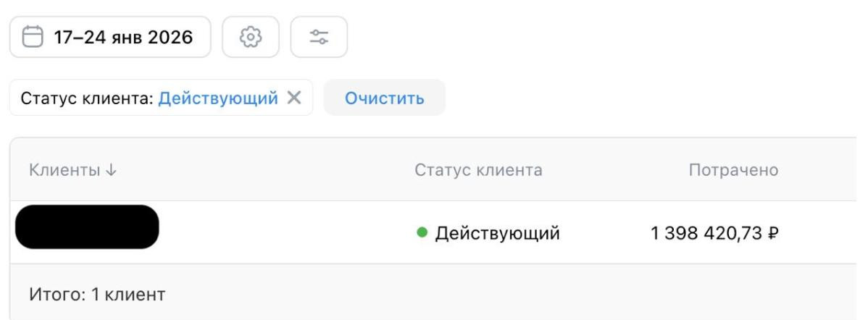Click the green status dot indicator
868x320 pixels.
click(422, 232)
